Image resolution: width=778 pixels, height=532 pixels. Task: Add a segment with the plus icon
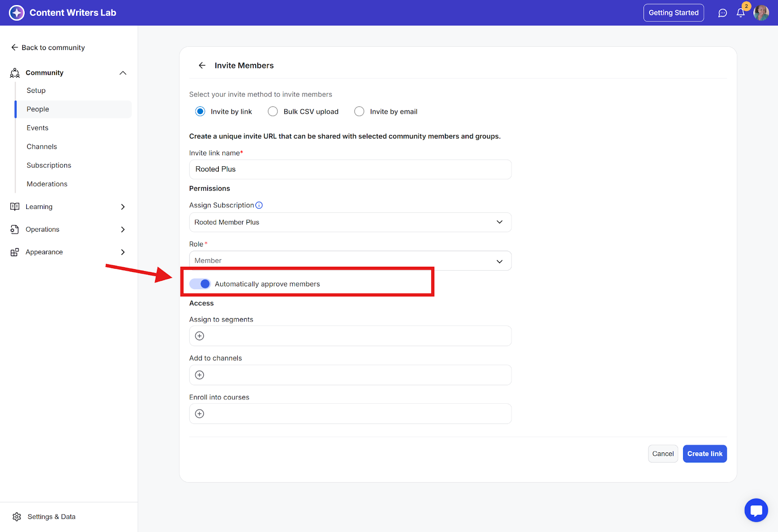[199, 336]
